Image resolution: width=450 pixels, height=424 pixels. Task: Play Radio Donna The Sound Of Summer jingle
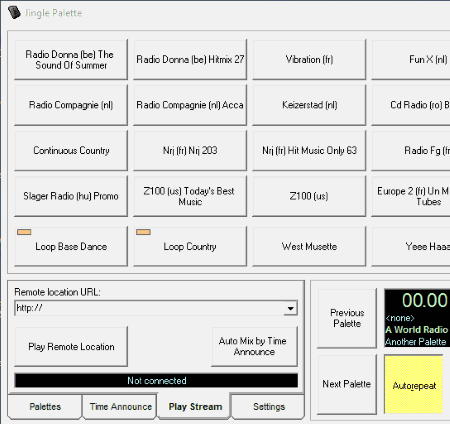tap(71, 60)
